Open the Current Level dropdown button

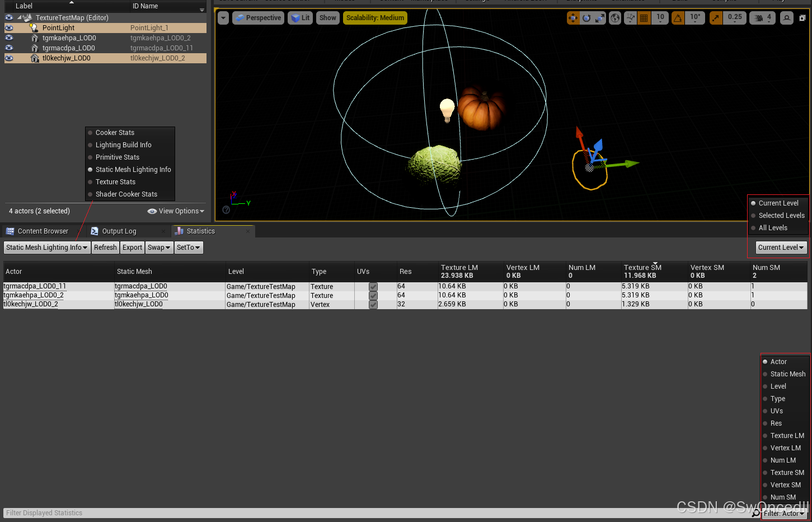point(781,248)
